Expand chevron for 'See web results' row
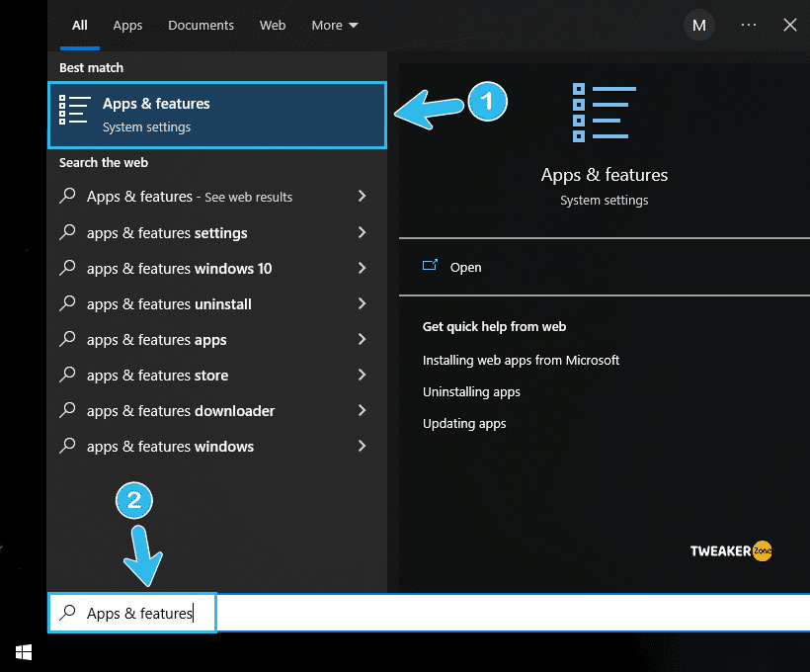The height and width of the screenshot is (672, 810). (x=363, y=196)
